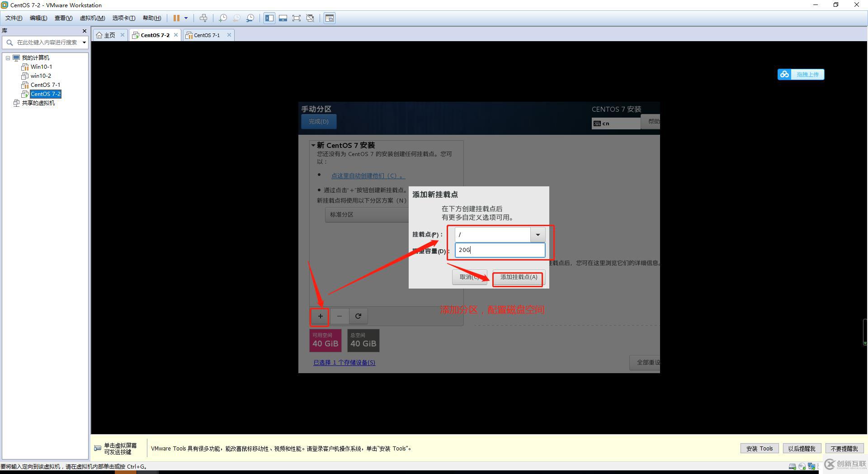Click the home icon on 主页 tab
The width and height of the screenshot is (868, 474).
pos(99,35)
